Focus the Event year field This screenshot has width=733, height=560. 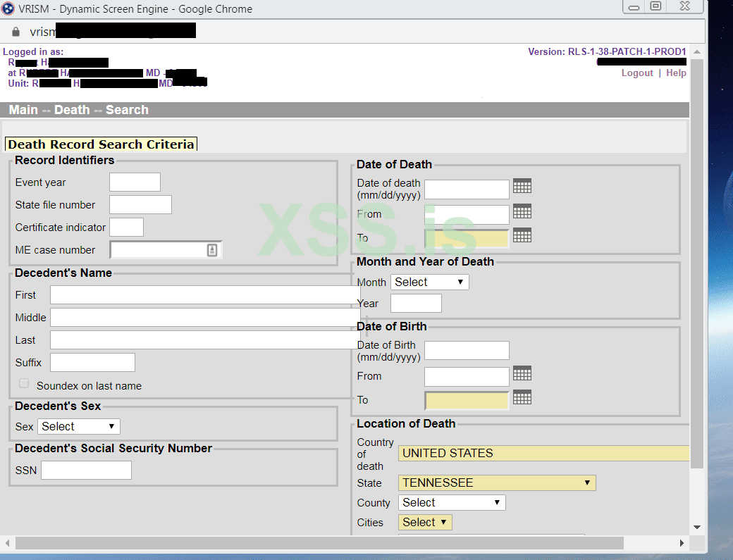[135, 182]
